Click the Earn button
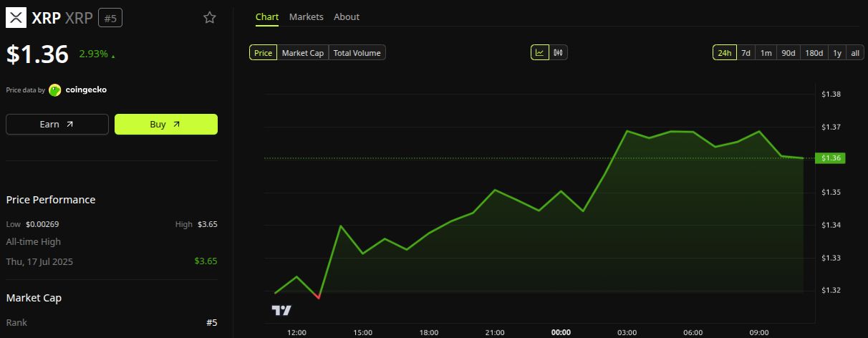868x338 pixels. (x=57, y=124)
